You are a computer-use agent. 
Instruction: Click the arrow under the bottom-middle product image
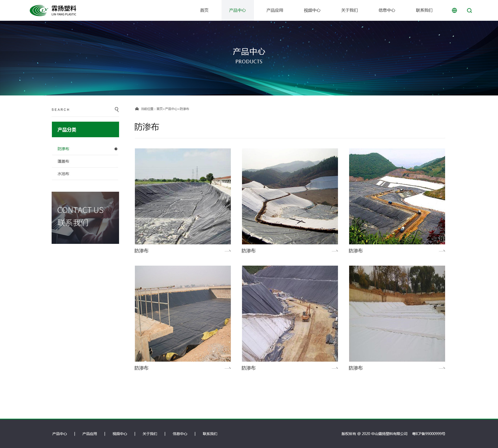click(x=335, y=368)
